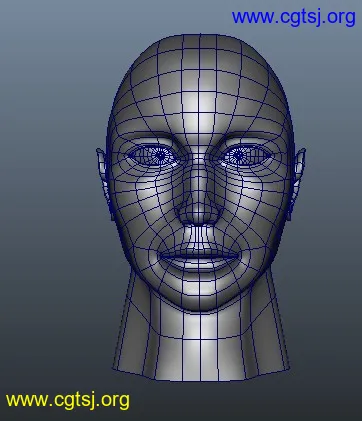Viewport: 362px width, 421px height.
Task: Click the yellow www.cgtsj.org watermark link
Action: click(68, 400)
